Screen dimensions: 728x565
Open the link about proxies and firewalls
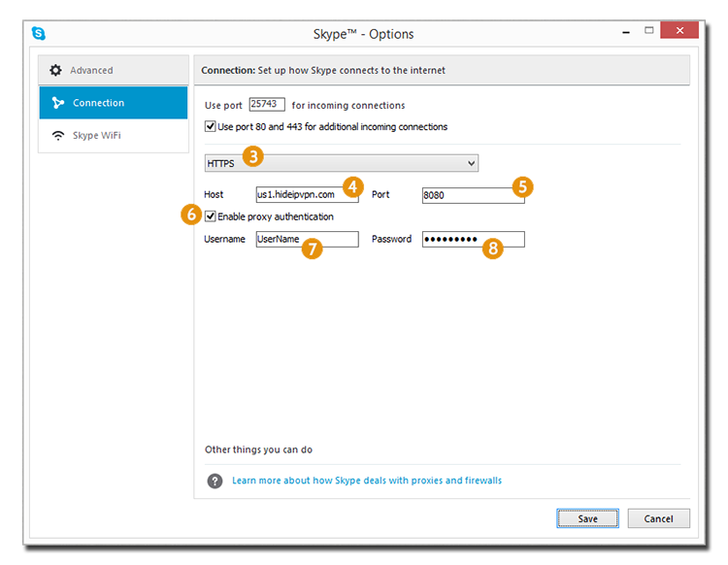click(367, 481)
